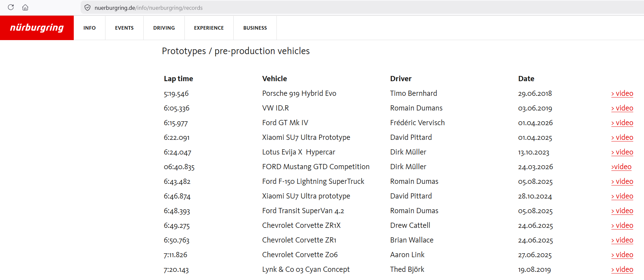Watch Lotus Evija X Hypercar video
The width and height of the screenshot is (644, 280).
tap(622, 152)
